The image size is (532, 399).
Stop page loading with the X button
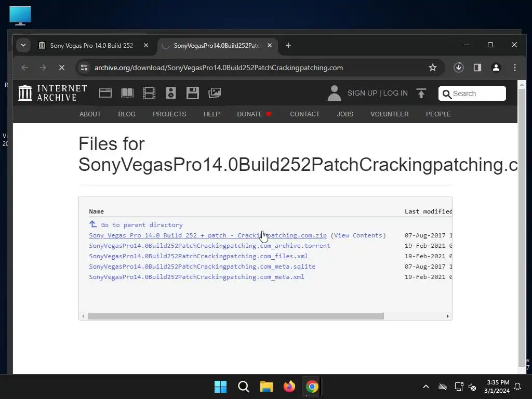coord(62,68)
